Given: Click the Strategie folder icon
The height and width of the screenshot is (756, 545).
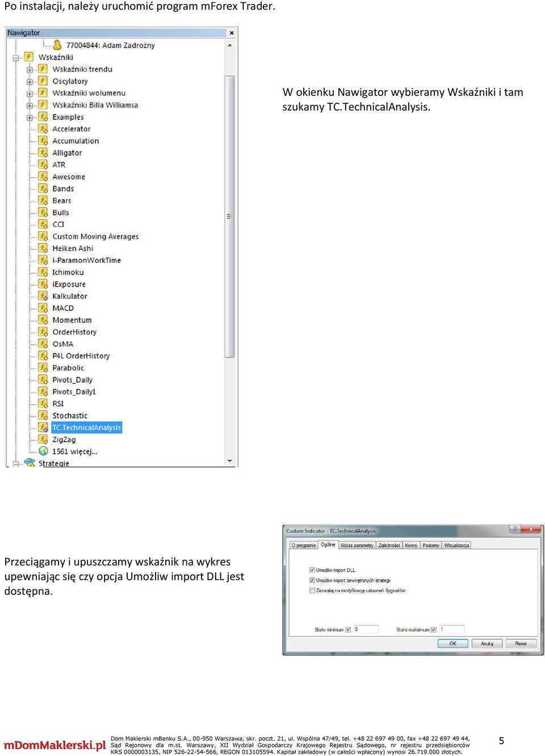Looking at the screenshot, I should click(x=30, y=463).
